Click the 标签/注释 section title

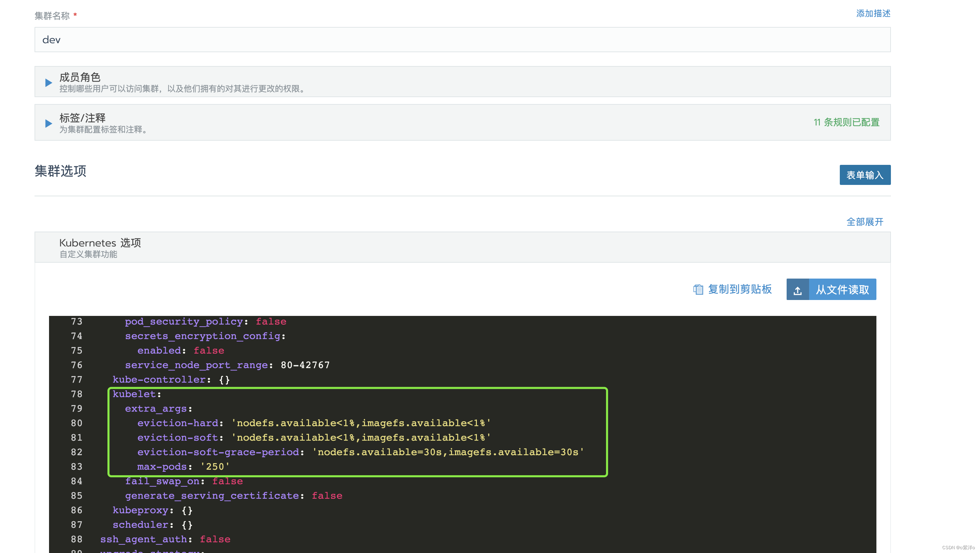[82, 118]
